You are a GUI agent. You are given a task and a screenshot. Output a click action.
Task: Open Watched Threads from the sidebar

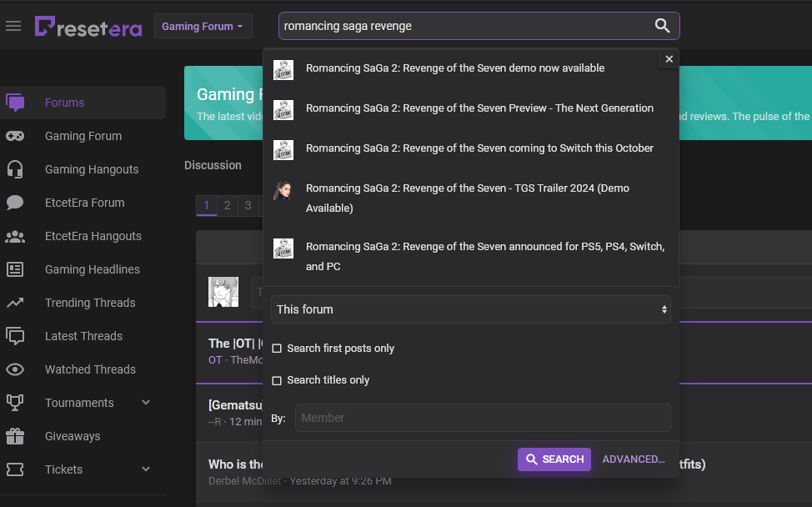(90, 369)
